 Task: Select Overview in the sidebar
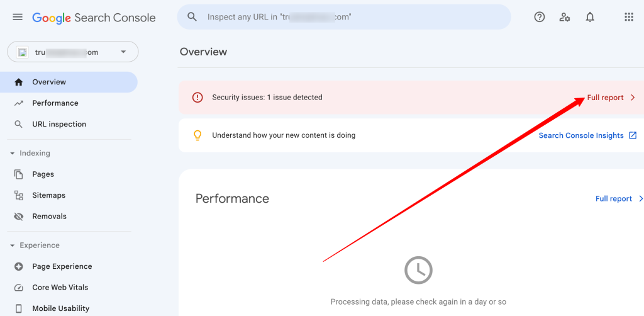[69, 82]
